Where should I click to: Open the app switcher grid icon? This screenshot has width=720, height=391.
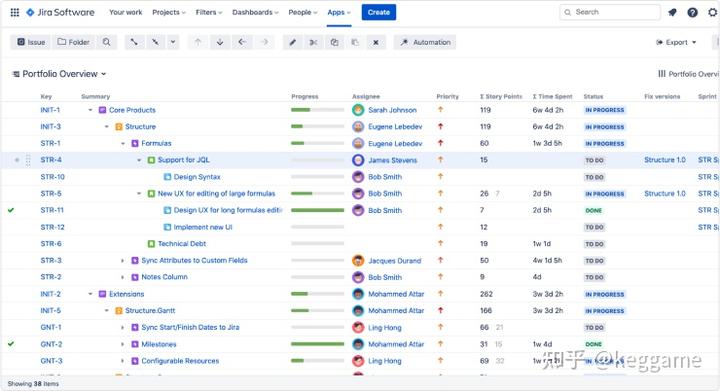(15, 12)
